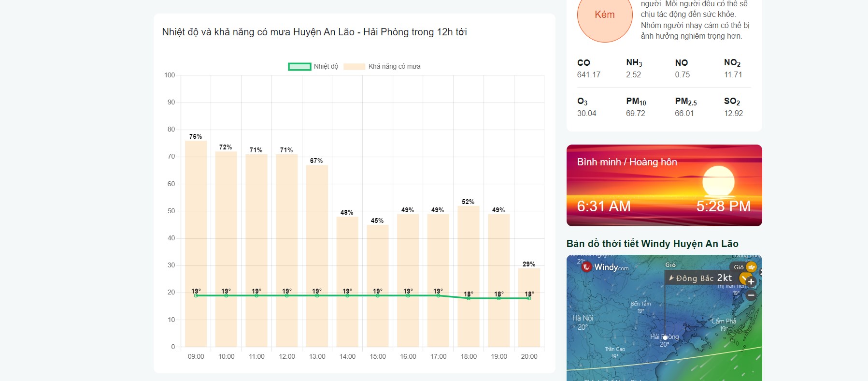Screen dimensions: 868x381
Task: Click the 76% bar at 09:00
Action: pos(196,244)
